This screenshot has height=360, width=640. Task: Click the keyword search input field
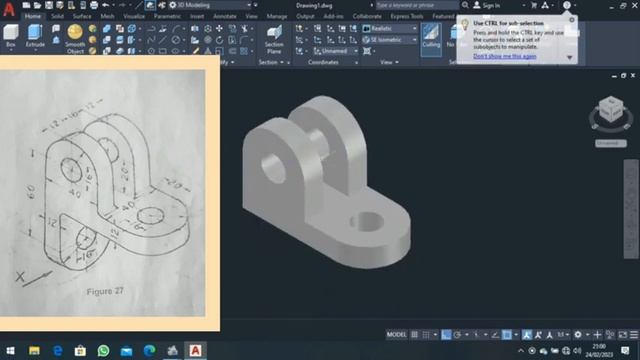(417, 5)
